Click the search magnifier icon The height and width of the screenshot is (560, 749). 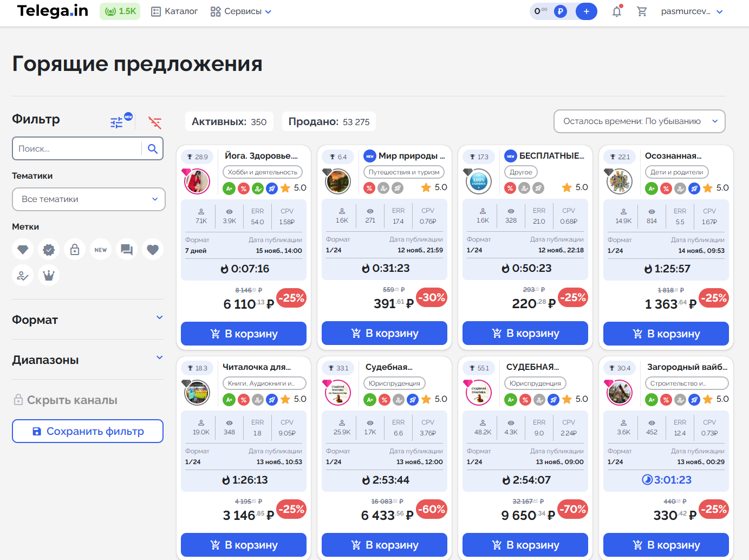point(153,149)
